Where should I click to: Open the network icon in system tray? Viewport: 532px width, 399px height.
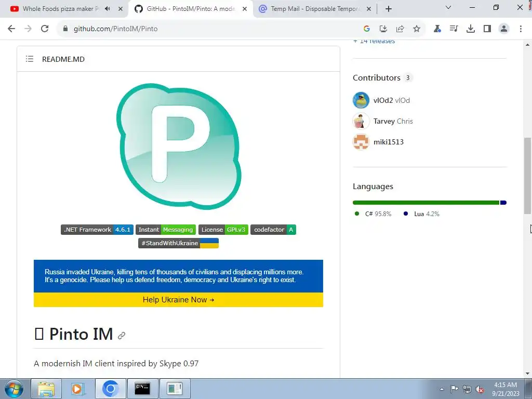point(467,389)
